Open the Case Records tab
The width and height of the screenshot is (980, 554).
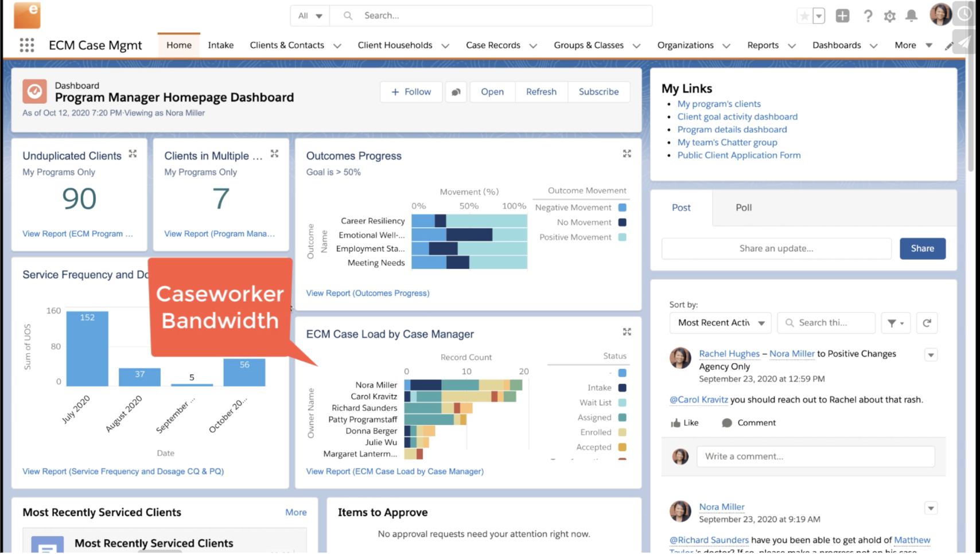click(x=493, y=45)
